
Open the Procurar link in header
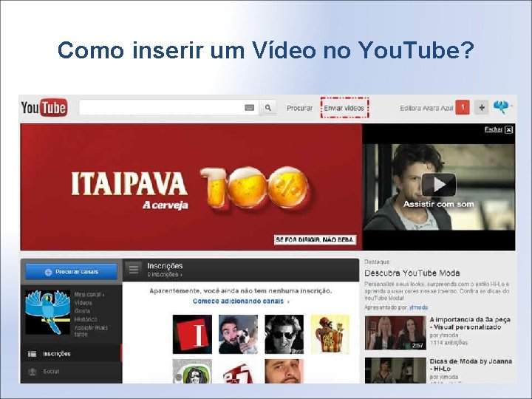299,108
